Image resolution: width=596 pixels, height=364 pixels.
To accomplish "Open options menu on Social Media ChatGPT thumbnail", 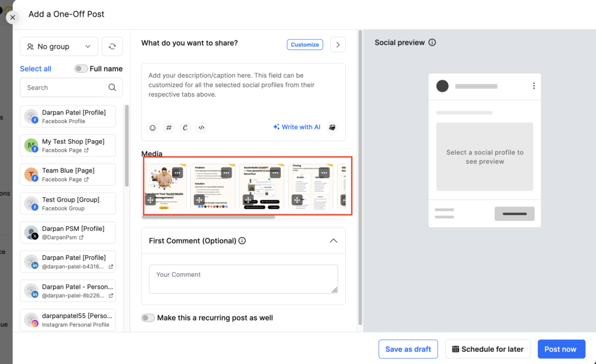I will tap(275, 173).
